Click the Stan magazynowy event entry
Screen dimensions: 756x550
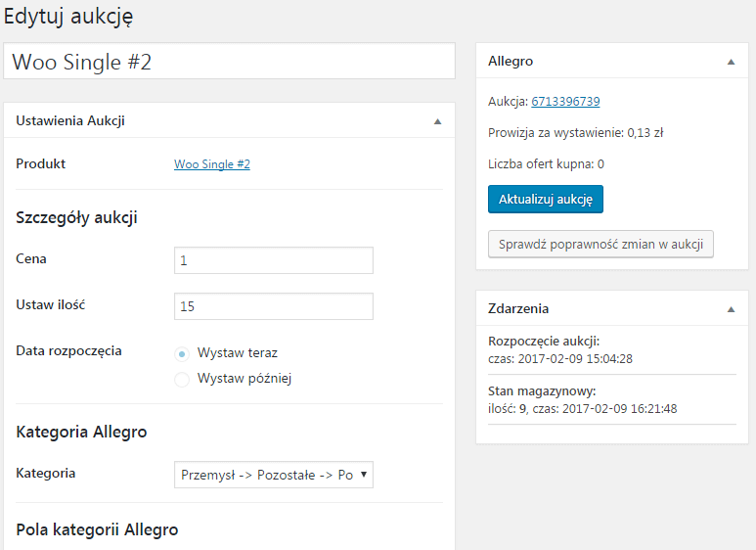(x=612, y=400)
